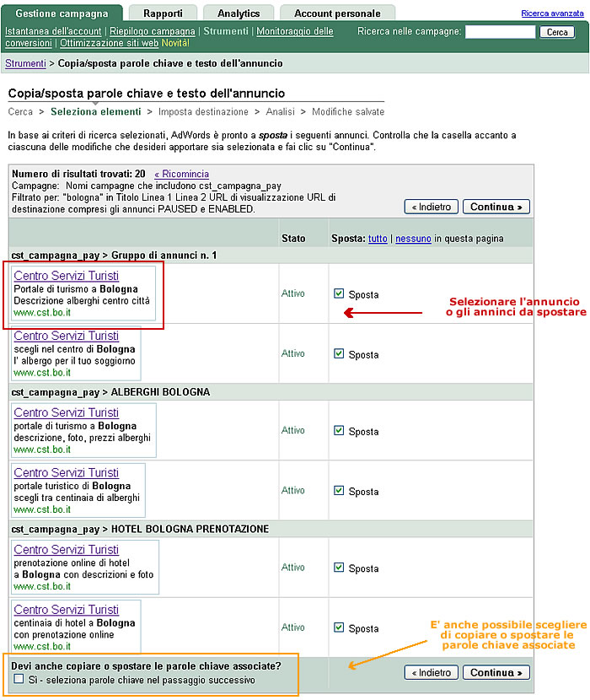
Task: Open ad title above 'Portale di turismo a Bologna'
Action: point(66,276)
